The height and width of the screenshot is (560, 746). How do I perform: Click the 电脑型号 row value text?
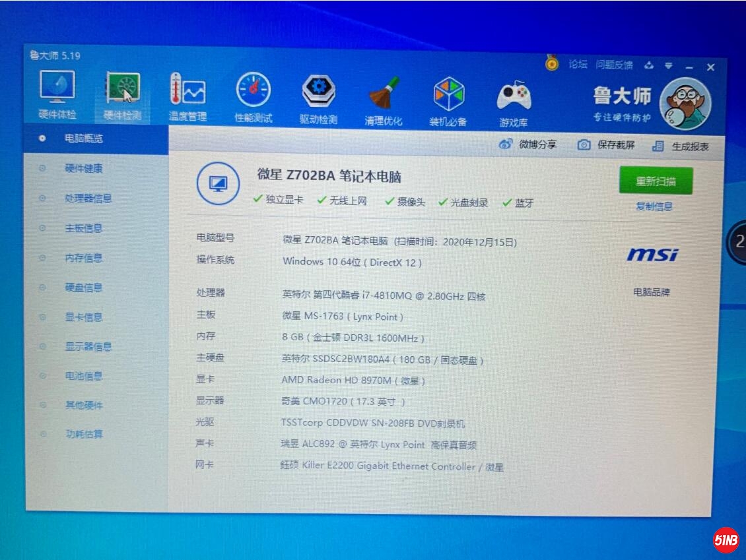(399, 241)
